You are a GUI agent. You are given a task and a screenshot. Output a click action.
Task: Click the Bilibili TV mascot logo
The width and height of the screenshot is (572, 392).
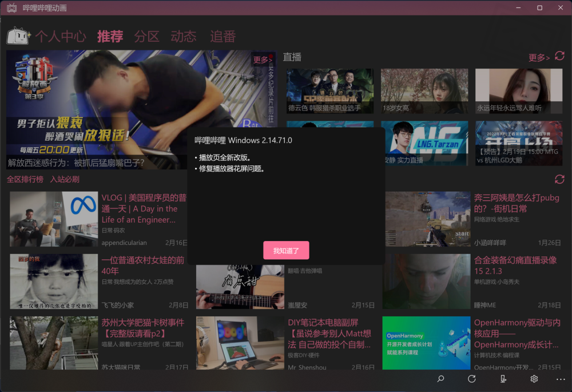click(18, 36)
